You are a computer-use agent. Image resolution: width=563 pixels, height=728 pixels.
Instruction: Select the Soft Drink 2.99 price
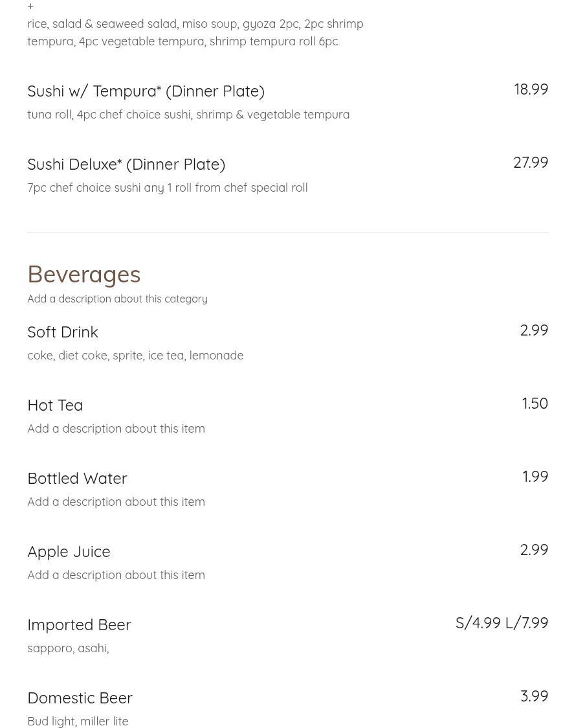click(535, 330)
